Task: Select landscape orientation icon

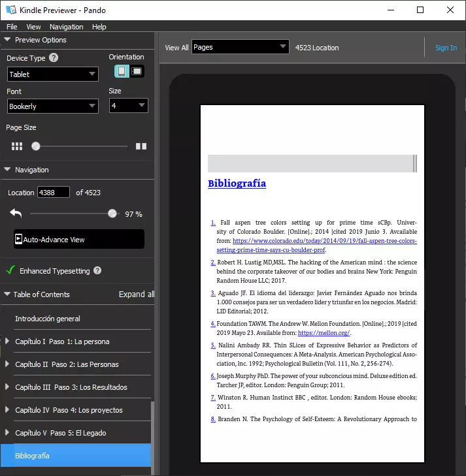Action: (x=137, y=71)
